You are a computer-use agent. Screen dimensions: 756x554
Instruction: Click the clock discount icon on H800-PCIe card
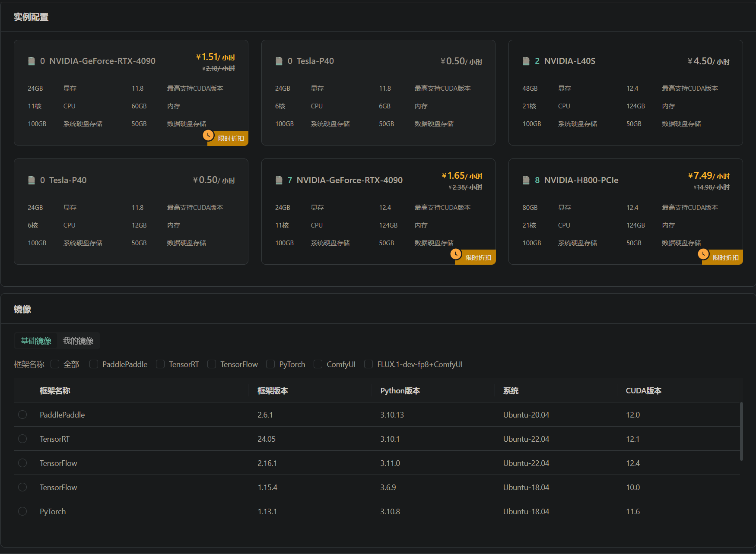click(703, 254)
